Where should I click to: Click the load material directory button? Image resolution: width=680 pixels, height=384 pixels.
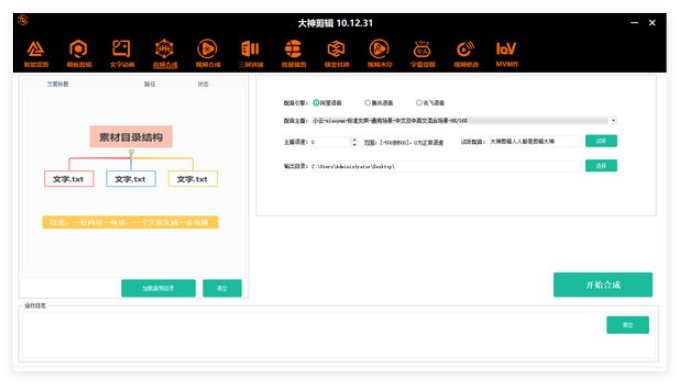click(158, 288)
